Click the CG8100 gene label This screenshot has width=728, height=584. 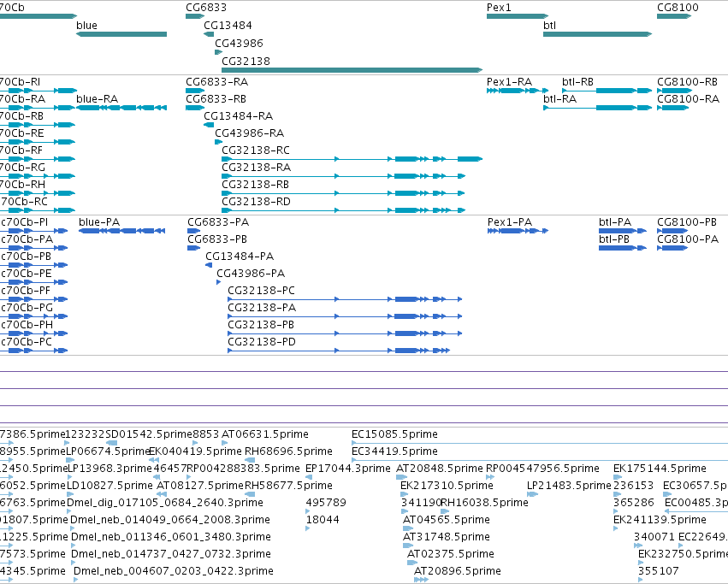(x=678, y=8)
